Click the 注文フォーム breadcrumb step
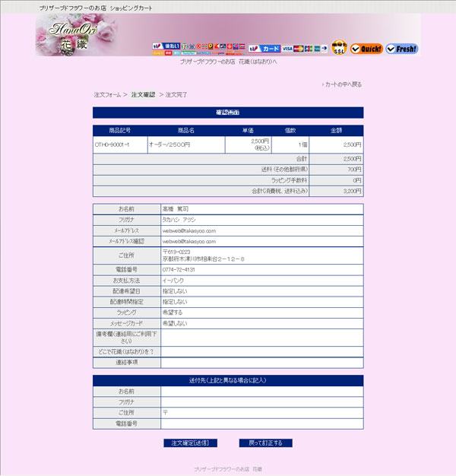The height and width of the screenshot is (476, 456). (107, 95)
